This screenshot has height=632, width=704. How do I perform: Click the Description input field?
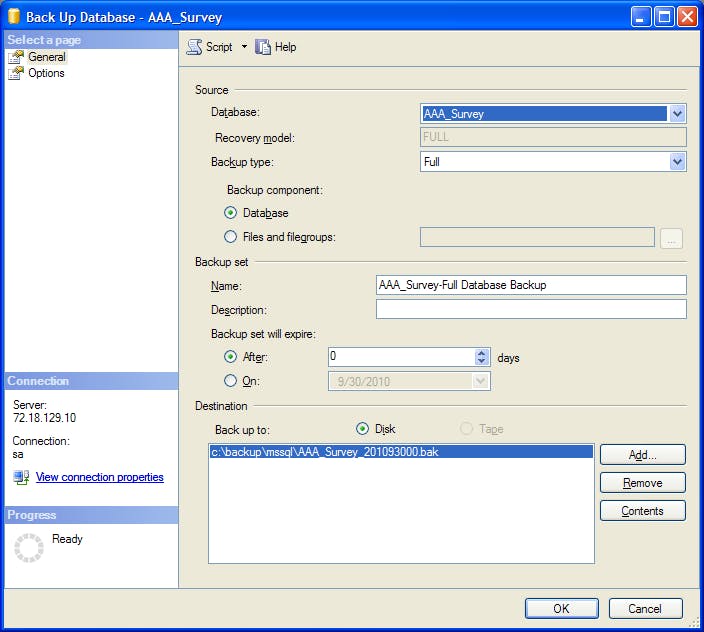531,309
